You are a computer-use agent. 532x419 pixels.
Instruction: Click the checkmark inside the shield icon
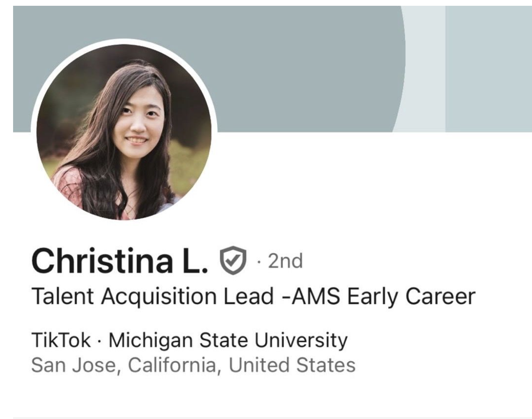coord(232,261)
